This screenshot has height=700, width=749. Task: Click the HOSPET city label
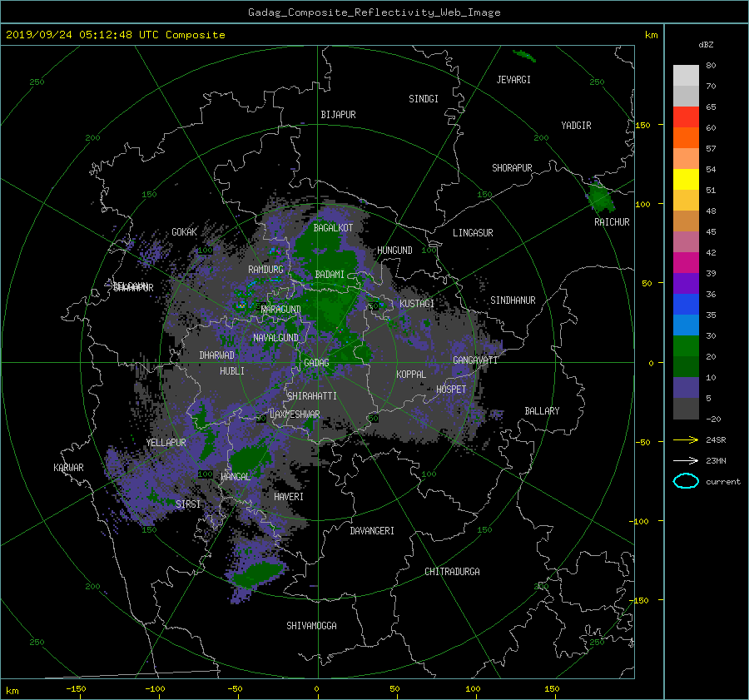click(451, 390)
